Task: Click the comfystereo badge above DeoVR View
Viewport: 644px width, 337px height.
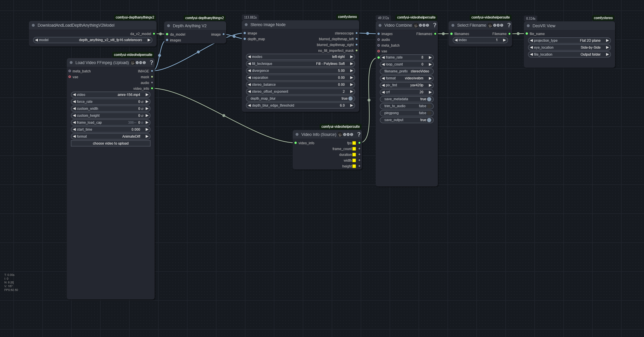Action: click(x=603, y=18)
